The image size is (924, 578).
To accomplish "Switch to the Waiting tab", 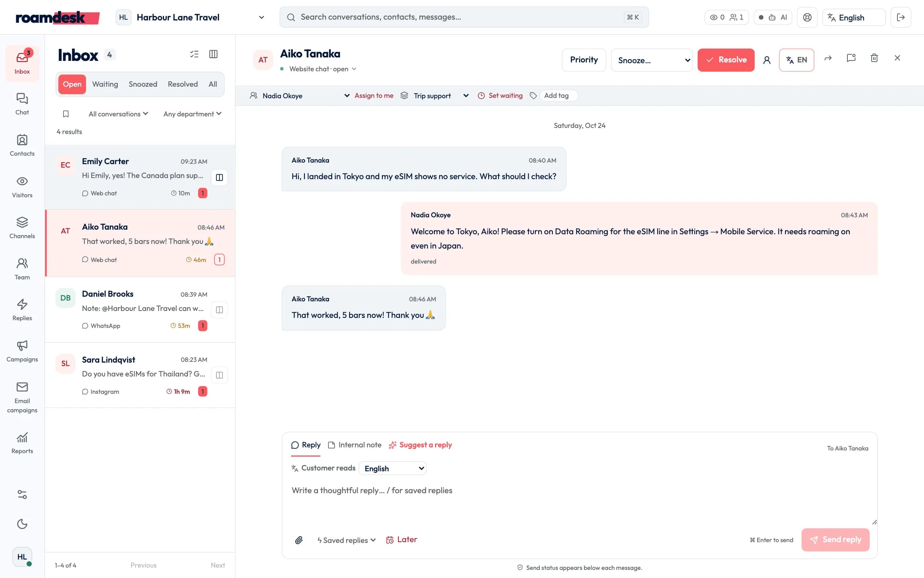I will [x=105, y=84].
